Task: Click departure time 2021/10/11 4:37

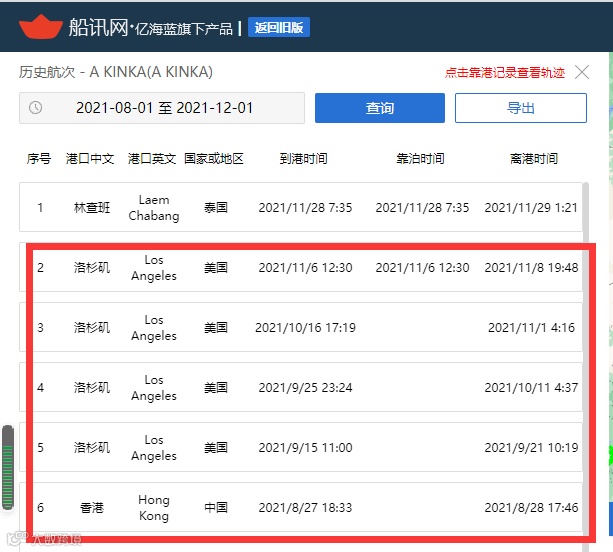Action: pyautogui.click(x=531, y=387)
